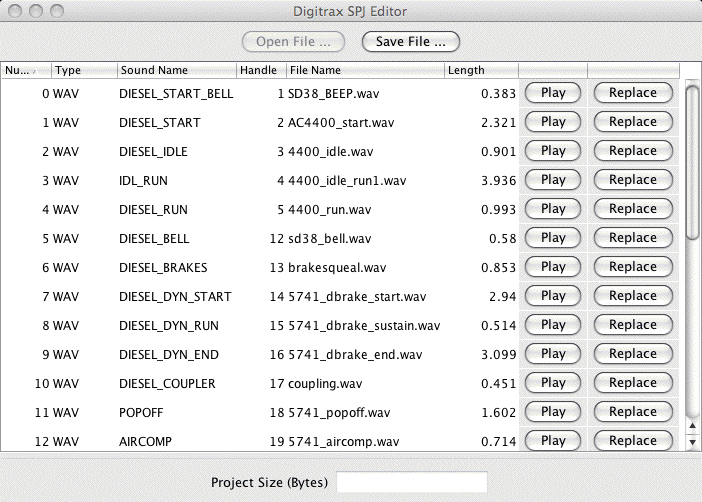Play the DIESEL_DYN_RUN sound
The height and width of the screenshot is (502, 702).
[x=553, y=325]
